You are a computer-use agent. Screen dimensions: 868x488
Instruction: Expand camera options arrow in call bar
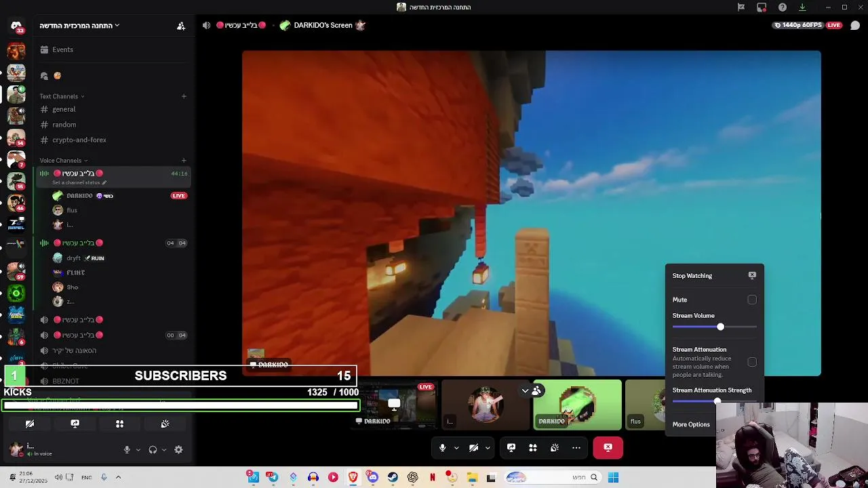[488, 447]
